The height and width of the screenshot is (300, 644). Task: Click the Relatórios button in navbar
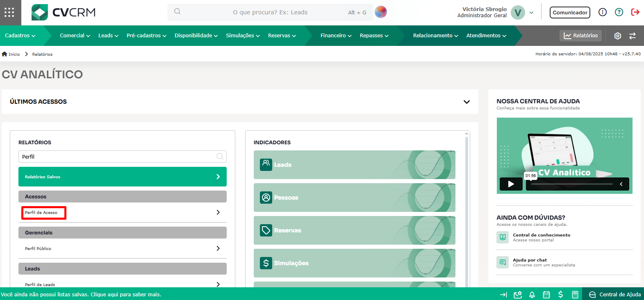pos(580,36)
